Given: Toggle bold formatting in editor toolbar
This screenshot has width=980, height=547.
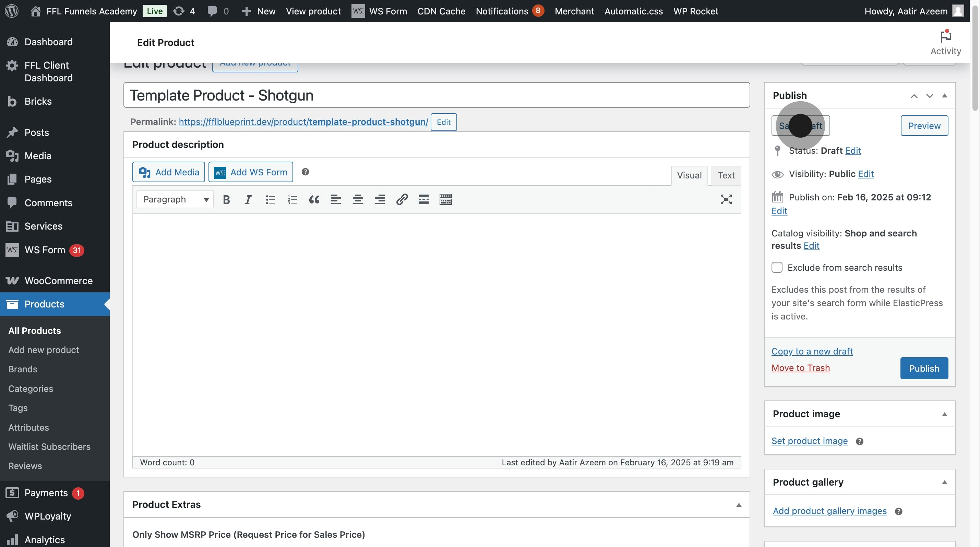Looking at the screenshot, I should (x=226, y=199).
